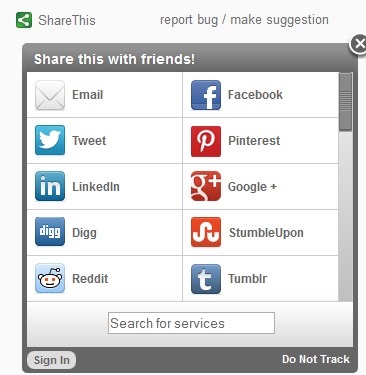
Task: Click the Google + icon
Action: [206, 186]
